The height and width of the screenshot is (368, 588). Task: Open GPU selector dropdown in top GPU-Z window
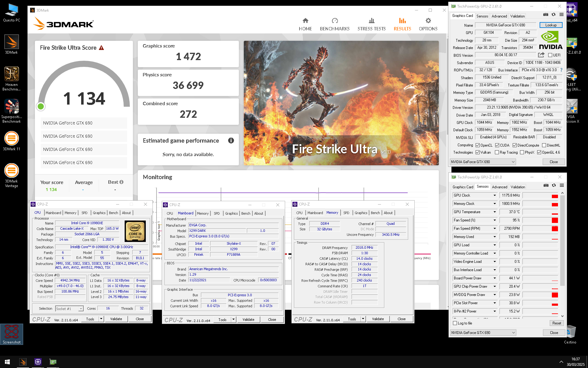tap(483, 162)
